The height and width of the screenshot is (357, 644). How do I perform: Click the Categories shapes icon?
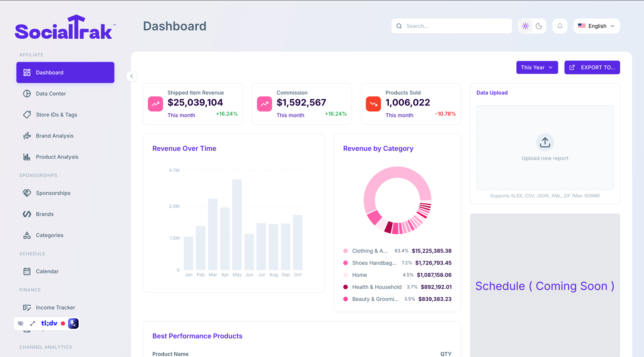27,235
